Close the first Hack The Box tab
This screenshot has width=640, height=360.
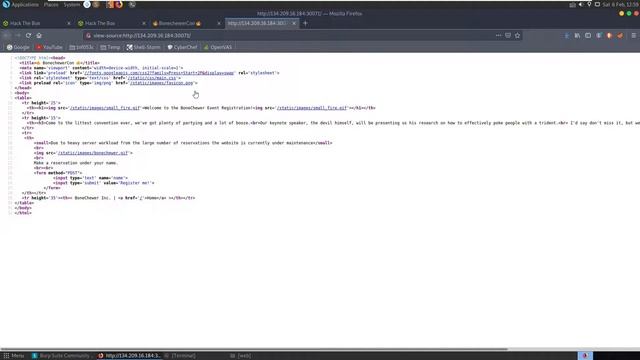pyautogui.click(x=69, y=23)
